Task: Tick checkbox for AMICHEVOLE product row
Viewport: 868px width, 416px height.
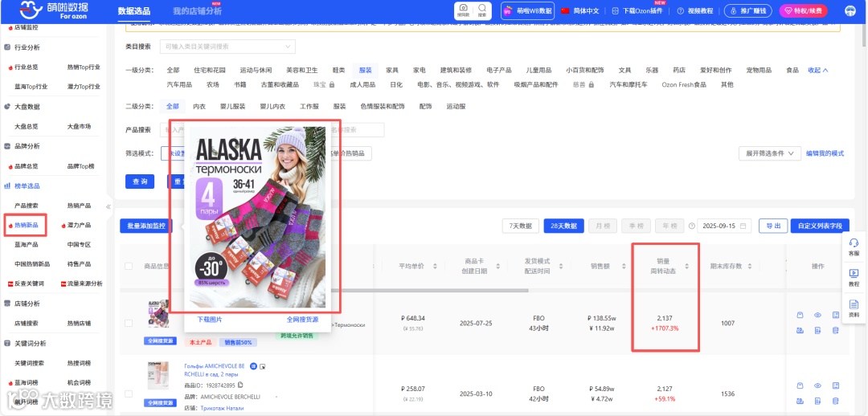Action: (129, 394)
